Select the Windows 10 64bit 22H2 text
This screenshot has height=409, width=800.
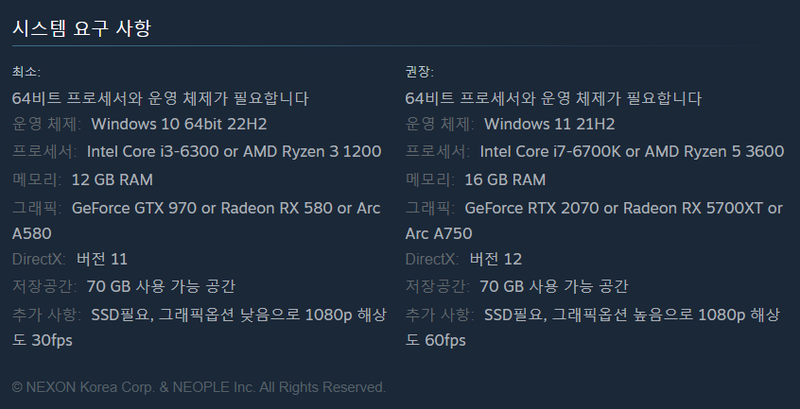pyautogui.click(x=179, y=124)
